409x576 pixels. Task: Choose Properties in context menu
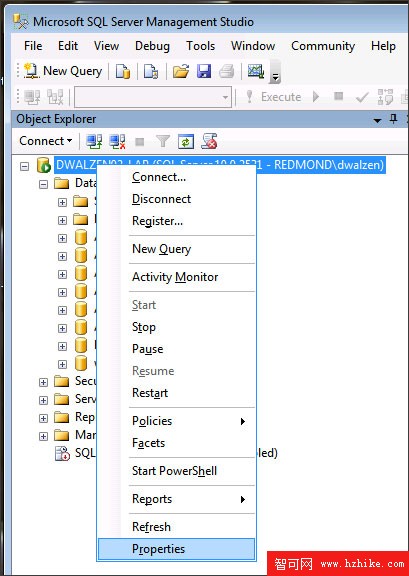pyautogui.click(x=176, y=549)
